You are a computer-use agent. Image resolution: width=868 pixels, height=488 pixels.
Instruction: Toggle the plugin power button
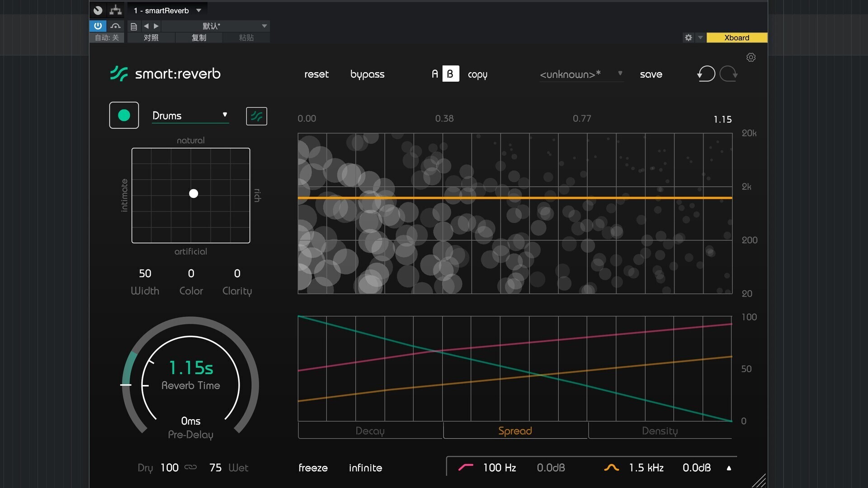98,26
